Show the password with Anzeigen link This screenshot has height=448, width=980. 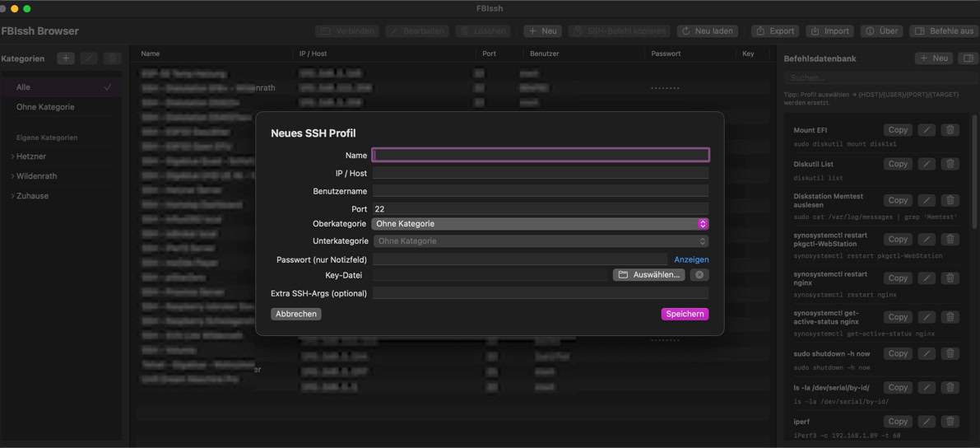click(x=690, y=259)
